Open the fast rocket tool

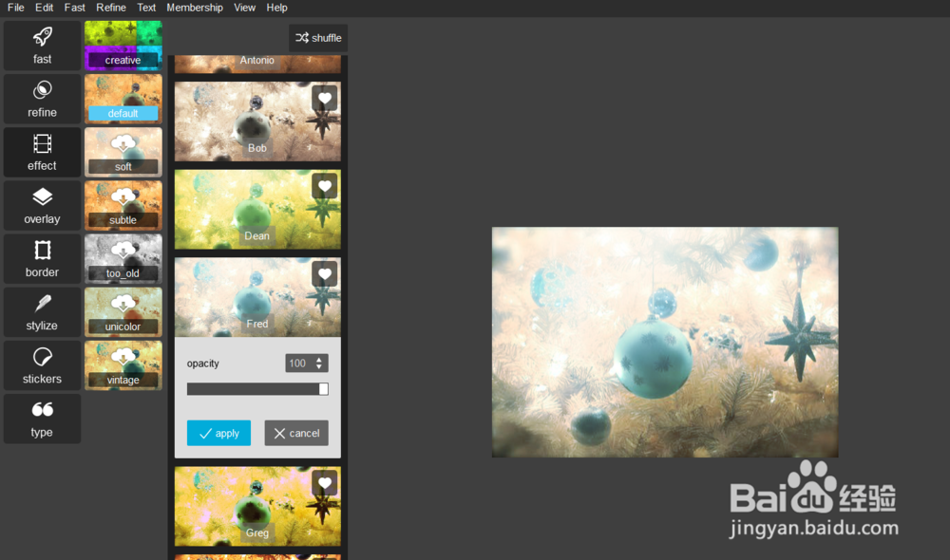tap(42, 46)
